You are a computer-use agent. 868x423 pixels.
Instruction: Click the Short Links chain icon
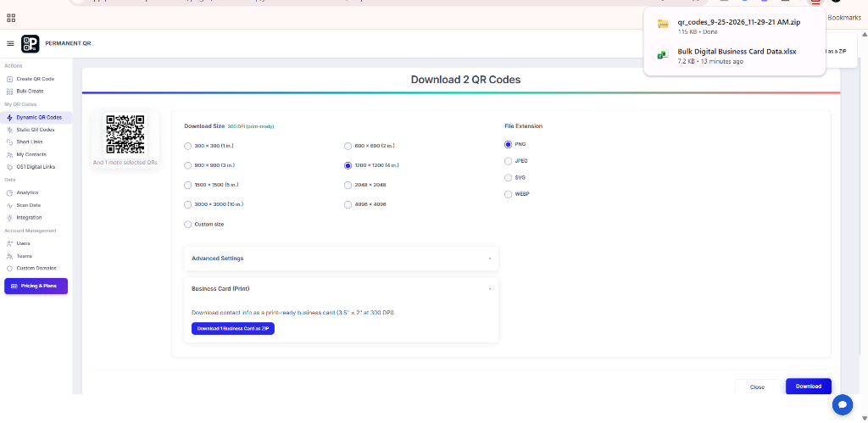[9, 142]
